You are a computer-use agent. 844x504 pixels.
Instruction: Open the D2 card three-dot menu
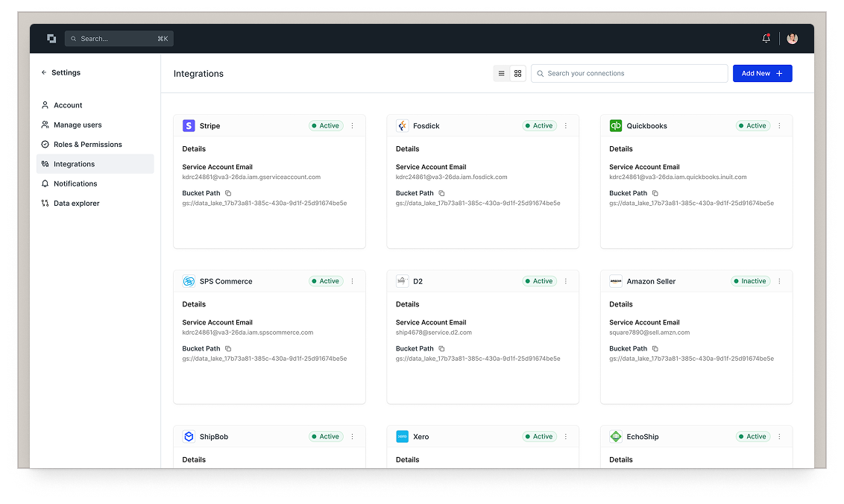coord(566,281)
